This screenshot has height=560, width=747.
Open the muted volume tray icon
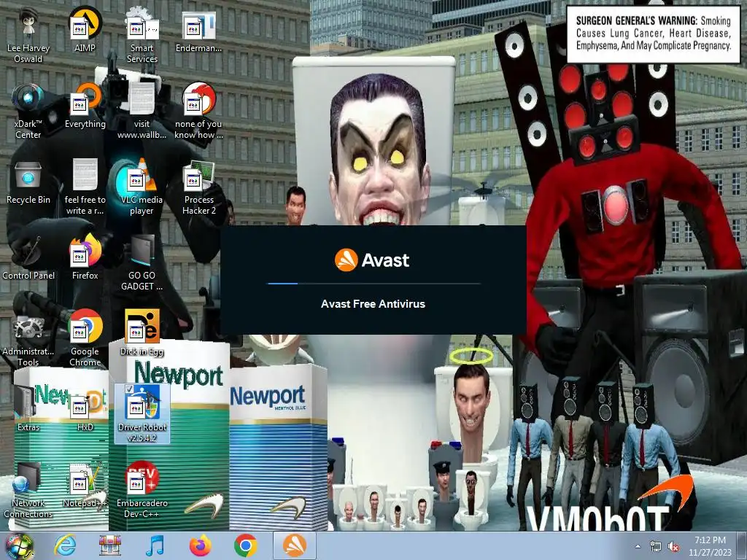673,547
